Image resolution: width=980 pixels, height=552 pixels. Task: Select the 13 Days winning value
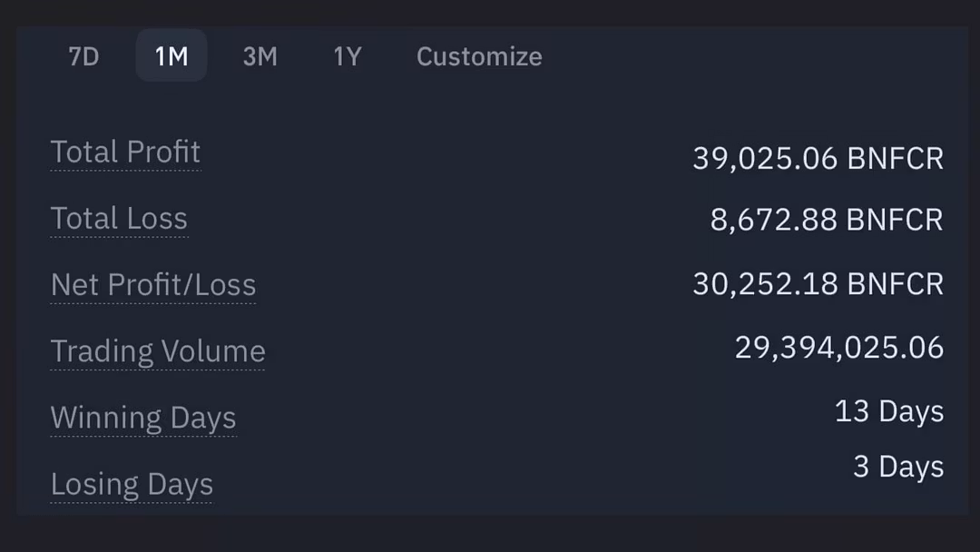889,411
